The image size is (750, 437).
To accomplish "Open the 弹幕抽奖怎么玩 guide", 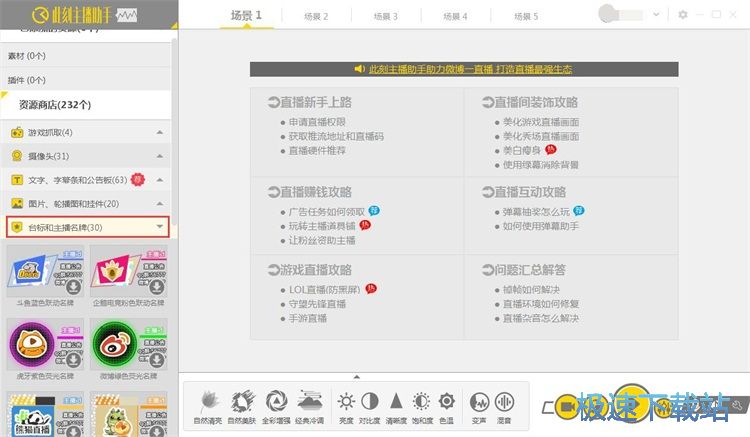I will click(x=536, y=212).
